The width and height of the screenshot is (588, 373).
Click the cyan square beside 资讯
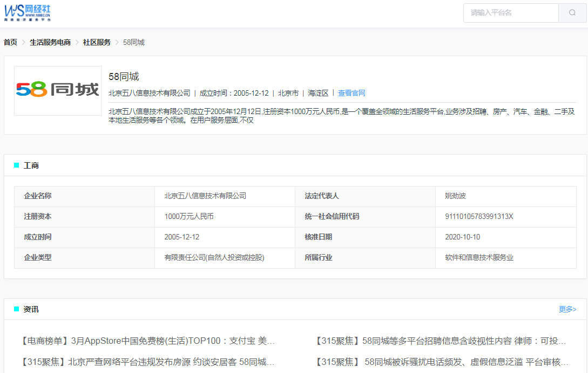tap(16, 309)
